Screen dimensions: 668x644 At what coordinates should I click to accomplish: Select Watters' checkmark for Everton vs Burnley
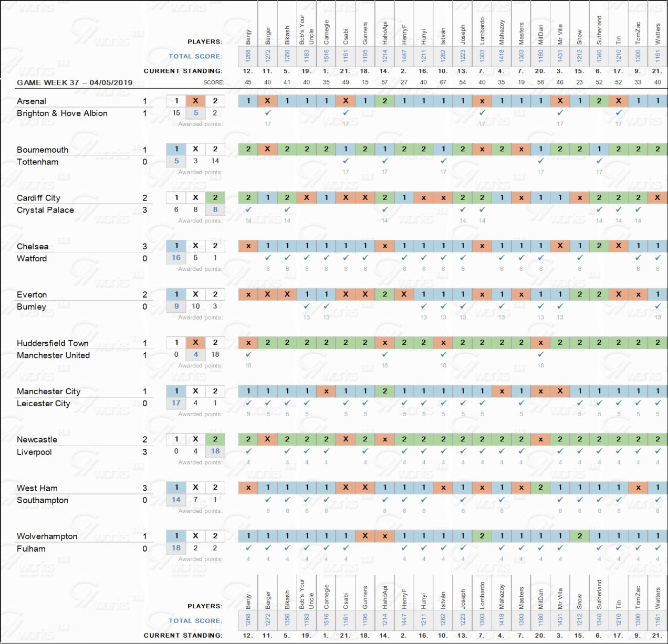coord(657,306)
